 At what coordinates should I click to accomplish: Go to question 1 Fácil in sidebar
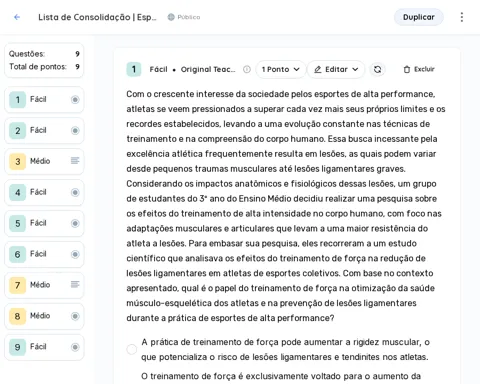point(44,100)
